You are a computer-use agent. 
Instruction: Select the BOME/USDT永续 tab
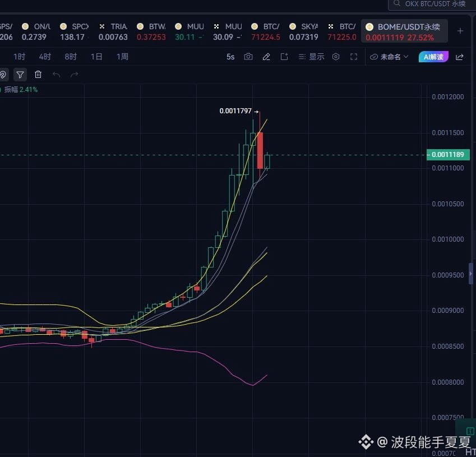404,31
